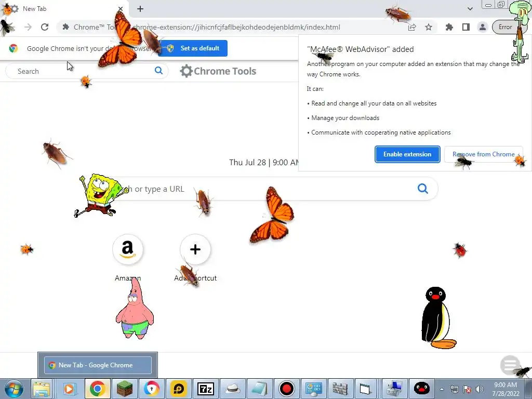
Task: Click the red record button taskbar icon
Action: [x=287, y=389]
